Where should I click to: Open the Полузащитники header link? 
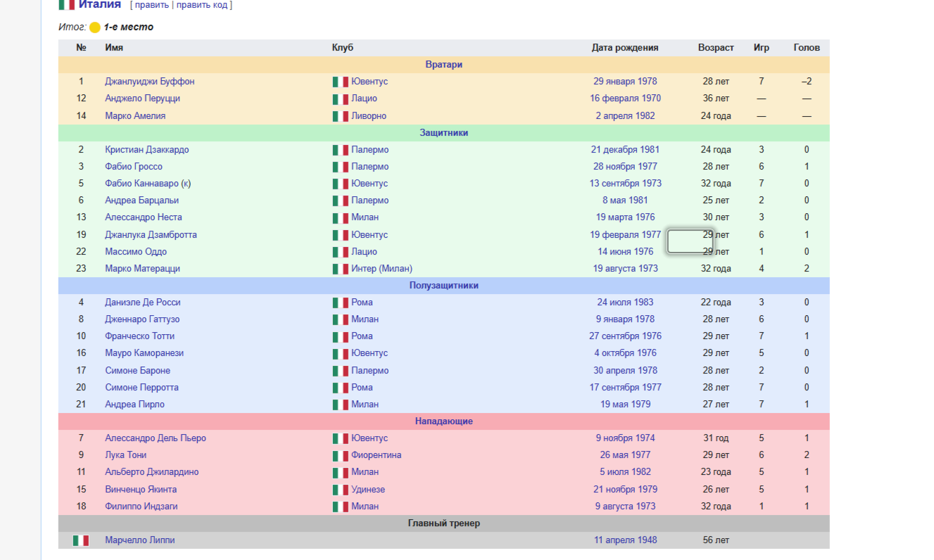(444, 286)
